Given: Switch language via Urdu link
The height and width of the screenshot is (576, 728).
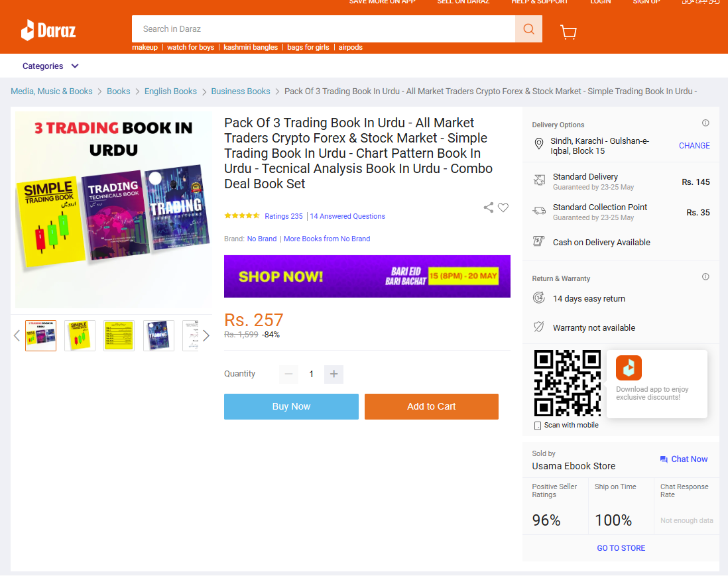Looking at the screenshot, I should (x=700, y=2).
